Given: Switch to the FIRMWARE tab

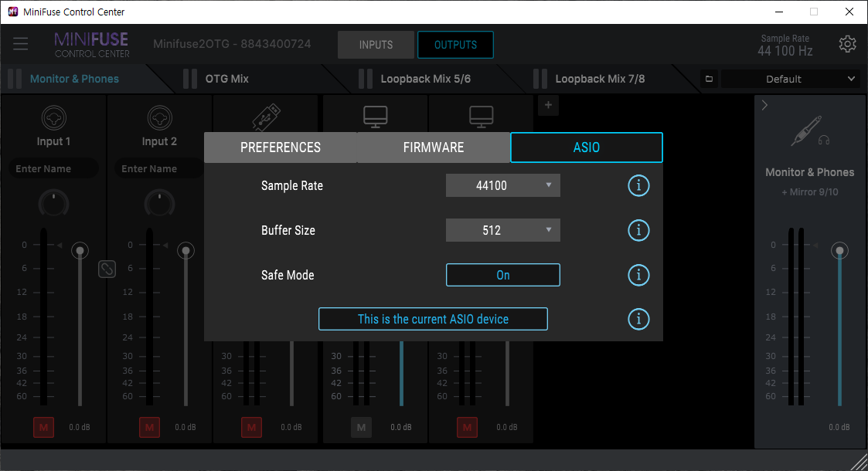Looking at the screenshot, I should click(x=433, y=147).
